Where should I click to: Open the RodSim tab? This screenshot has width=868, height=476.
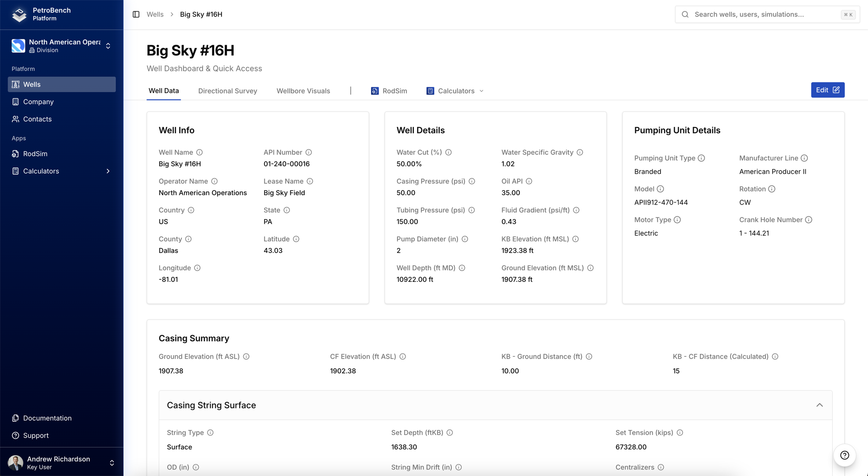389,91
